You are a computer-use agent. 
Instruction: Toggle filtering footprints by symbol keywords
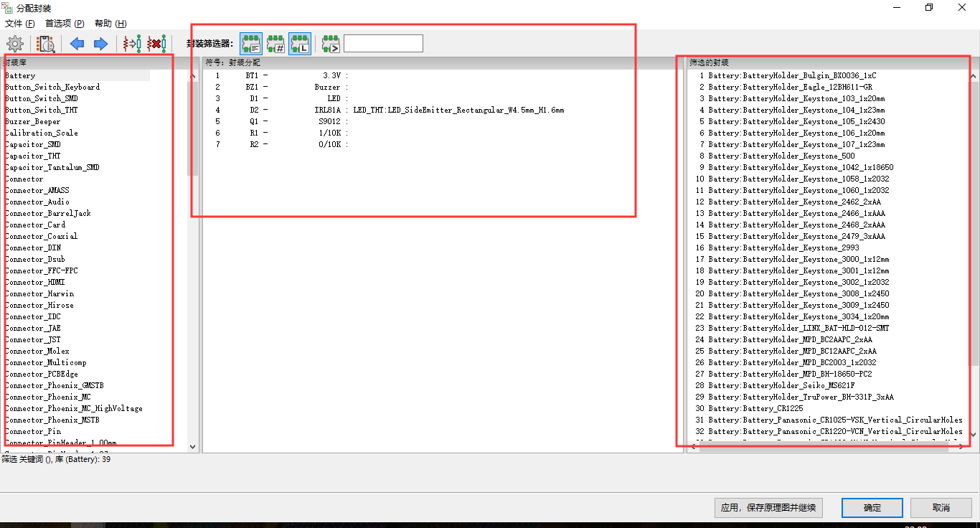pyautogui.click(x=250, y=43)
